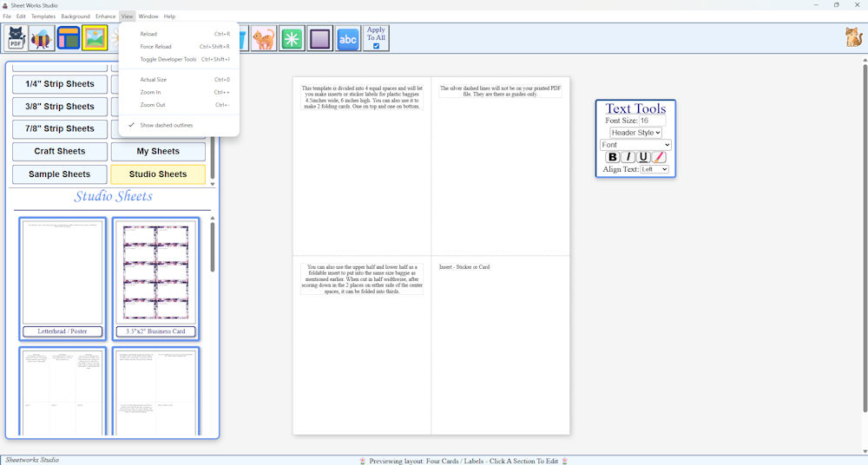
Task: Click the 3.5"x2" Business Card label
Action: [x=155, y=331]
